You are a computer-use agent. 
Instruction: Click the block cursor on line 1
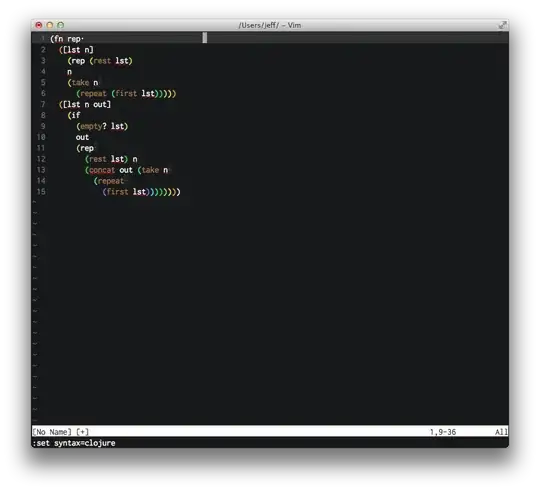[x=205, y=38]
